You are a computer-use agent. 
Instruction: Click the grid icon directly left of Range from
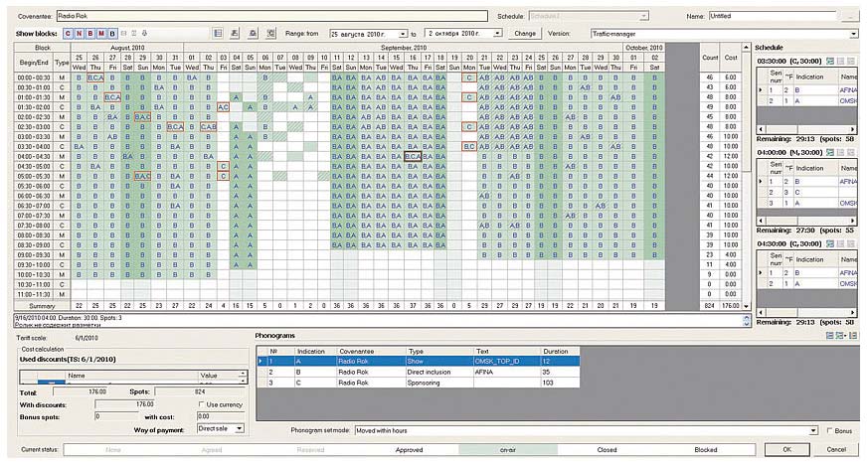270,34
